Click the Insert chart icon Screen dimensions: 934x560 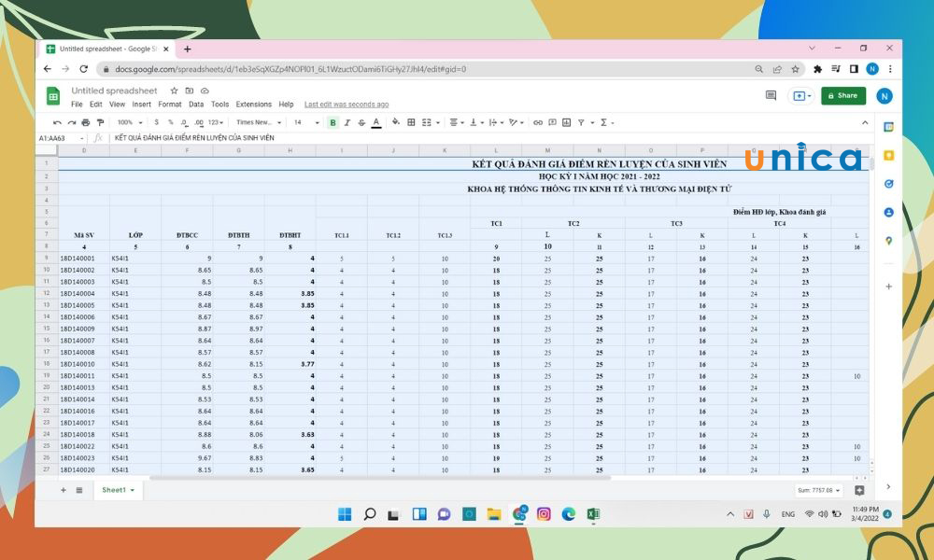(567, 122)
